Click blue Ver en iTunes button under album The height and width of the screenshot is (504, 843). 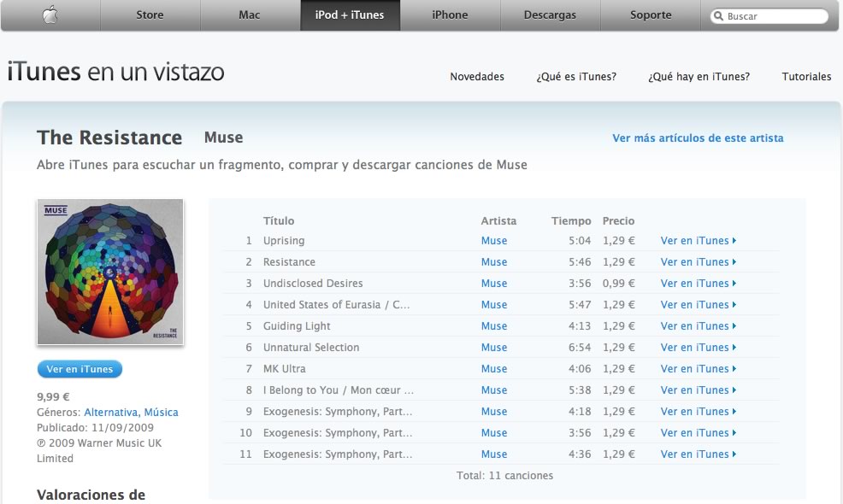tap(80, 369)
